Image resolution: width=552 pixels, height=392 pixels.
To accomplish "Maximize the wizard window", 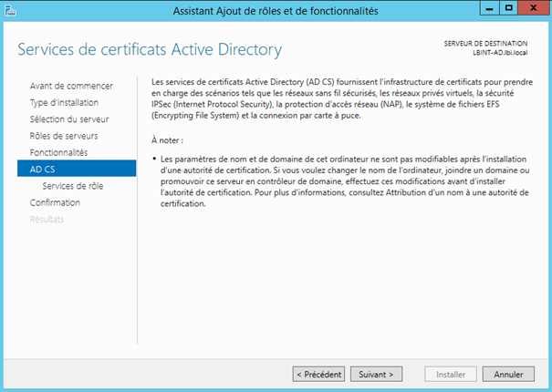I will click(505, 10).
